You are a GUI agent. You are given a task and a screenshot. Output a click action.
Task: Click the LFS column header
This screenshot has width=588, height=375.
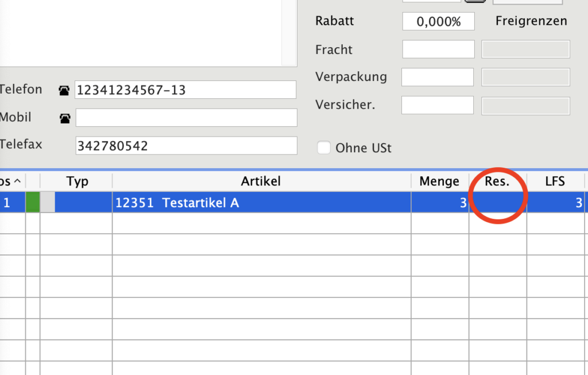(555, 181)
